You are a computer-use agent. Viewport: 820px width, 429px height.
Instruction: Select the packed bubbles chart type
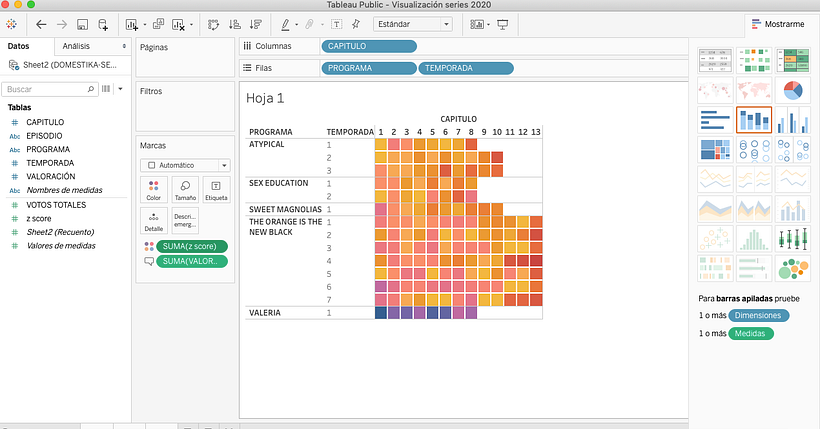tap(793, 269)
